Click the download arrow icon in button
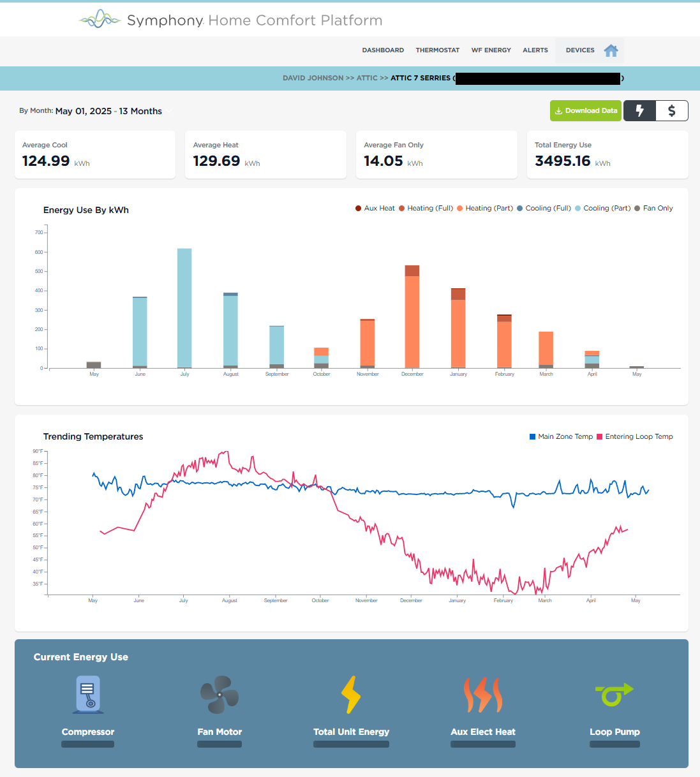This screenshot has width=700, height=777. (x=558, y=110)
